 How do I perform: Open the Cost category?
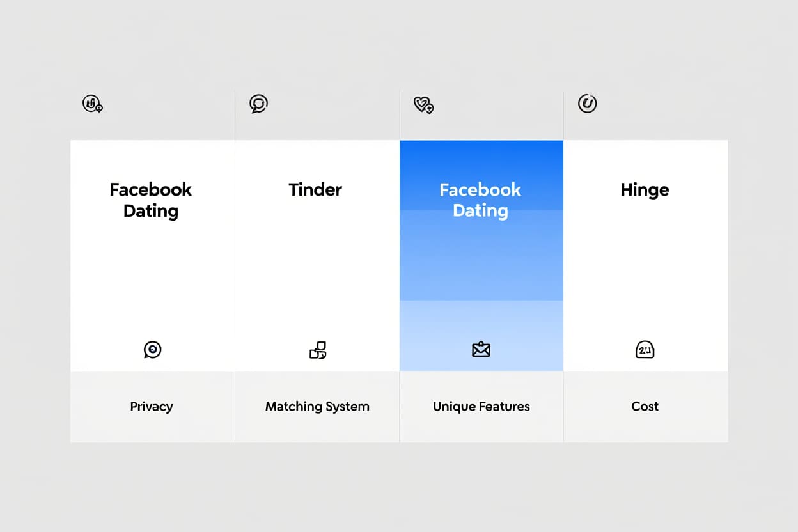(645, 406)
